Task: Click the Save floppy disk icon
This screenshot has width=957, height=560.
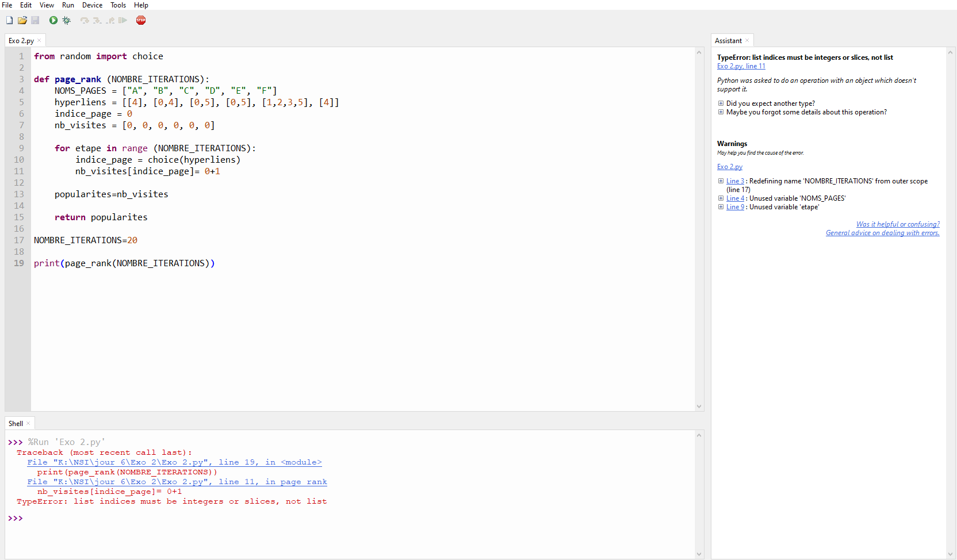Action: point(35,20)
